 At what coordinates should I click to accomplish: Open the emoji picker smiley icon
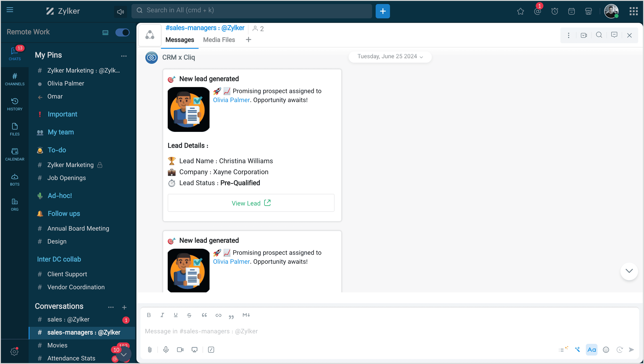tap(606, 349)
